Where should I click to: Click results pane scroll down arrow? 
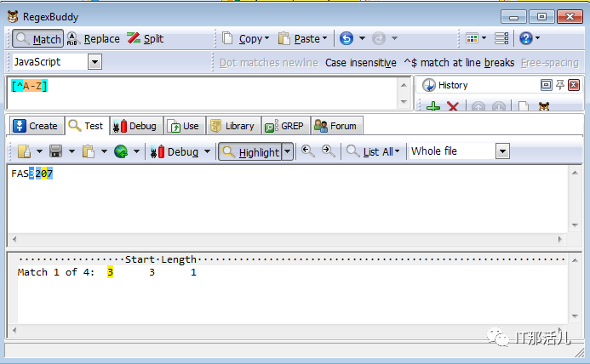[575, 316]
